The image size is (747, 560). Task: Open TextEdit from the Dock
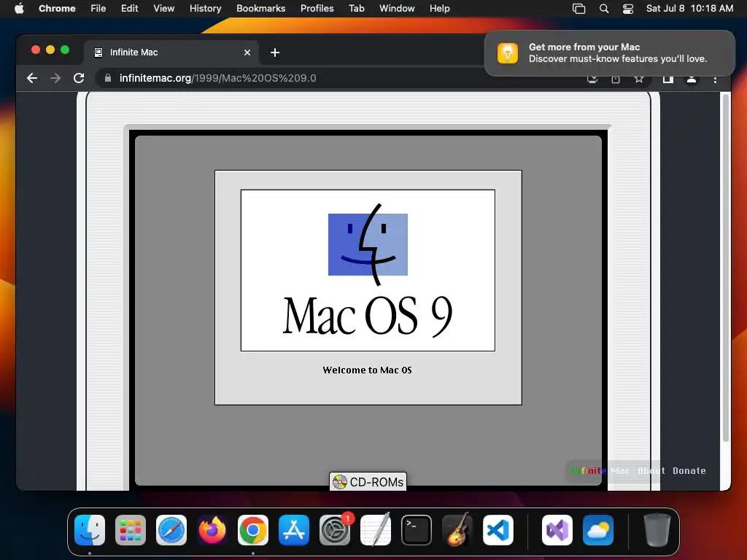(376, 530)
